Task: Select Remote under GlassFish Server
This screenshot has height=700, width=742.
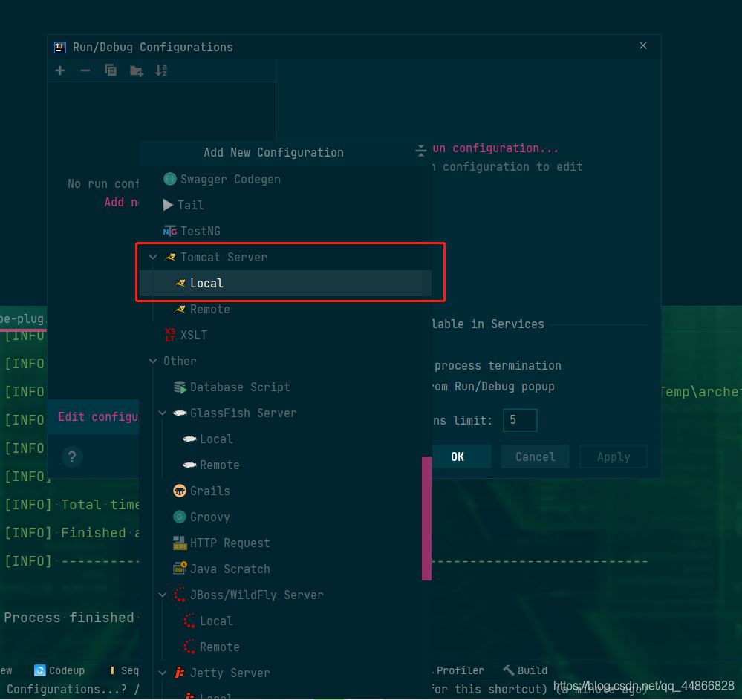Action: point(285,465)
